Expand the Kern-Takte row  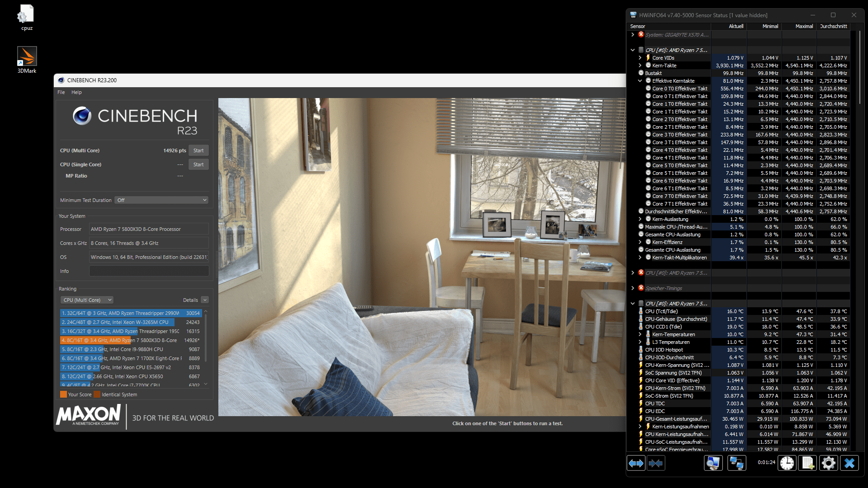[640, 65]
